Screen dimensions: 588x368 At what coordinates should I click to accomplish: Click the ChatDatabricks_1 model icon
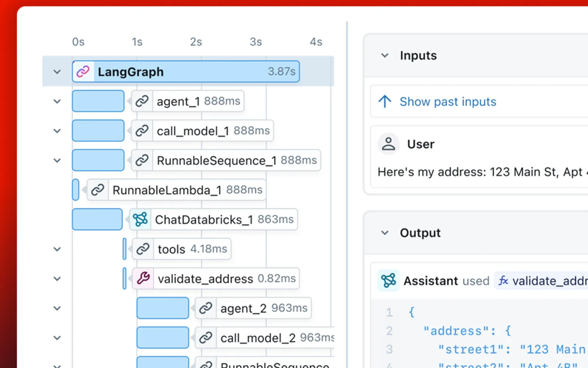pyautogui.click(x=140, y=219)
